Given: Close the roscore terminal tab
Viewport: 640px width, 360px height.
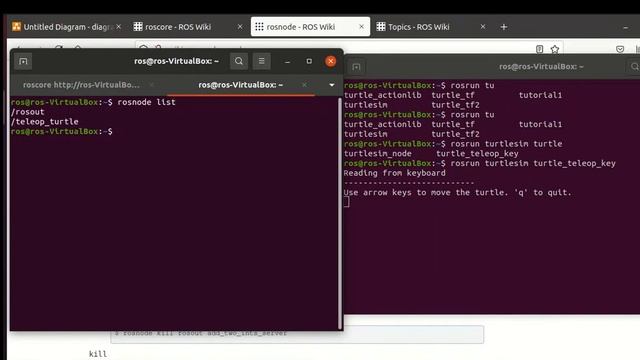Looking at the screenshot, I should tap(151, 85).
